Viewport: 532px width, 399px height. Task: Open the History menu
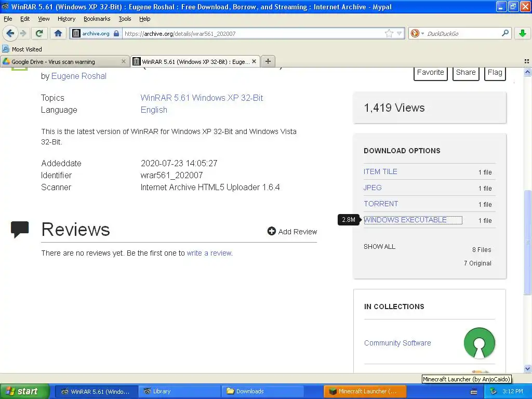point(66,19)
